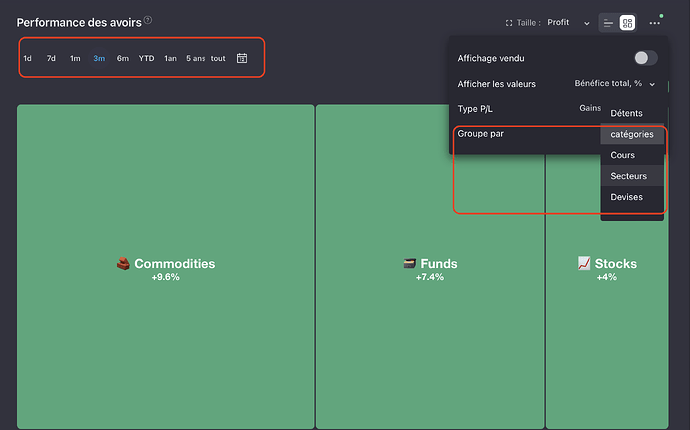The width and height of the screenshot is (690, 430).
Task: Click the help icon beside Performance des avoirs
Action: 148,21
